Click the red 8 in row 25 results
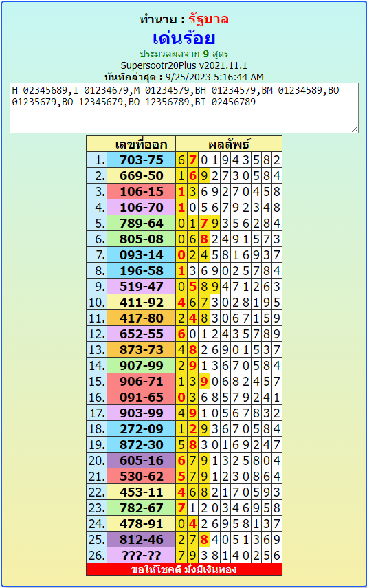This screenshot has height=588, width=367. [x=203, y=540]
